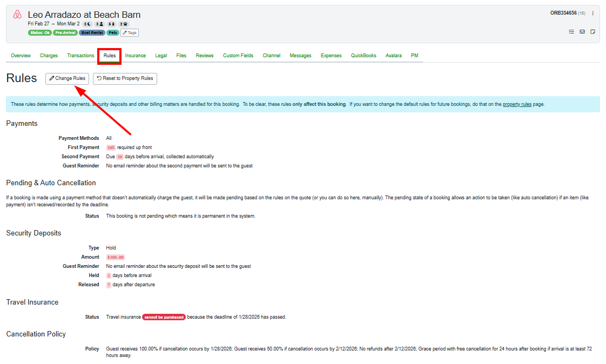Open the three-dot actions menu
Viewport: 606px width, 364px height.
click(x=592, y=13)
